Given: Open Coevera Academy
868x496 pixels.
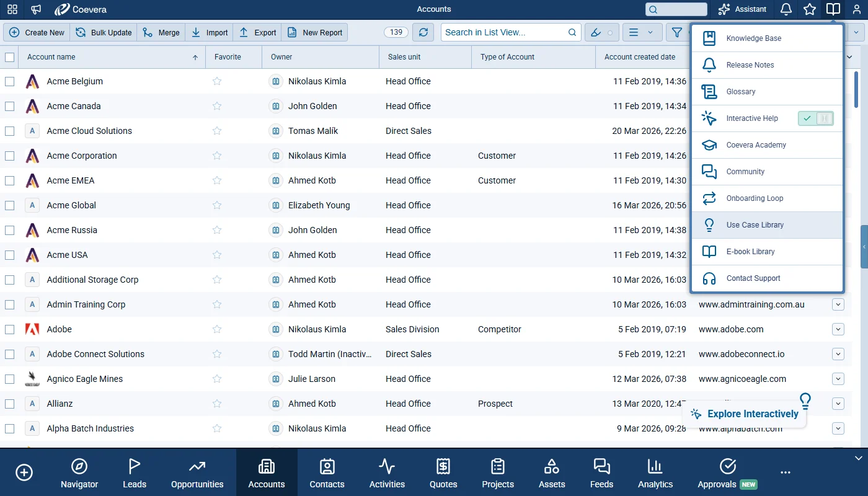Looking at the screenshot, I should pyautogui.click(x=767, y=145).
